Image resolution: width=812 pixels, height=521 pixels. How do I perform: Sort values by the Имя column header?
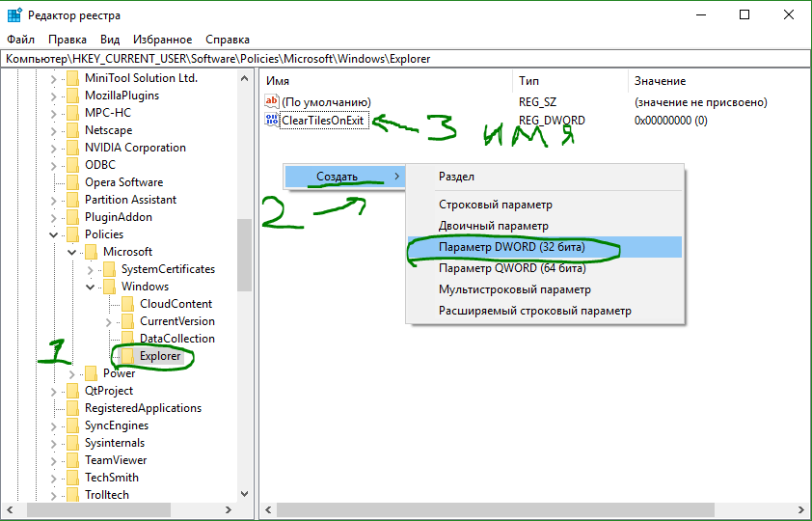[386, 81]
